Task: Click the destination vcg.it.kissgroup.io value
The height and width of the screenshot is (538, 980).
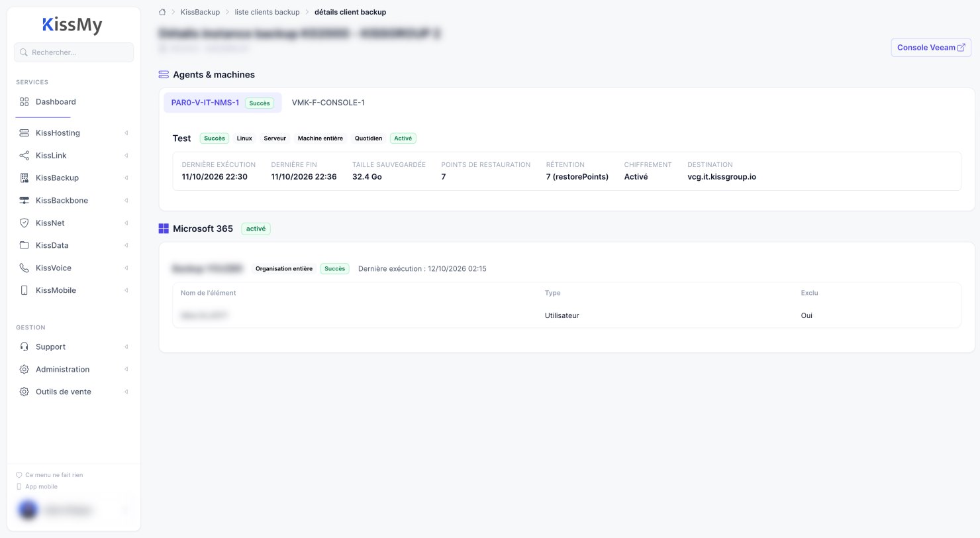Action: click(722, 177)
